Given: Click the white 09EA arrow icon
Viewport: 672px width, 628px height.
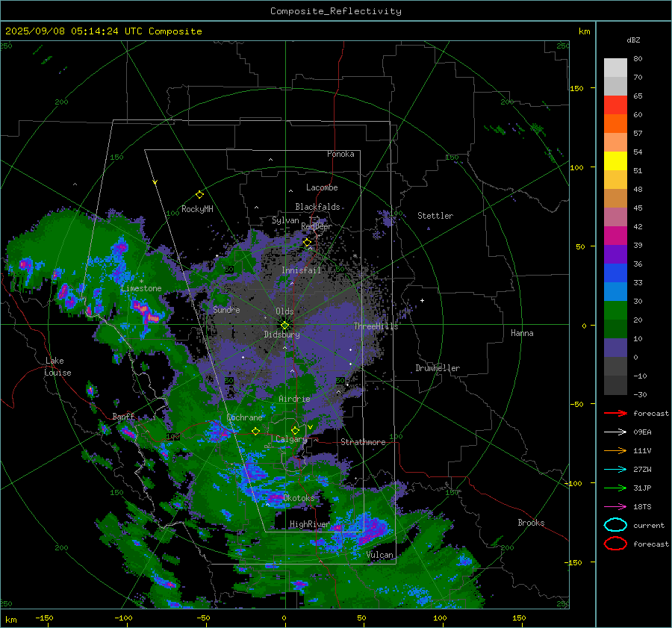Looking at the screenshot, I should tap(615, 432).
